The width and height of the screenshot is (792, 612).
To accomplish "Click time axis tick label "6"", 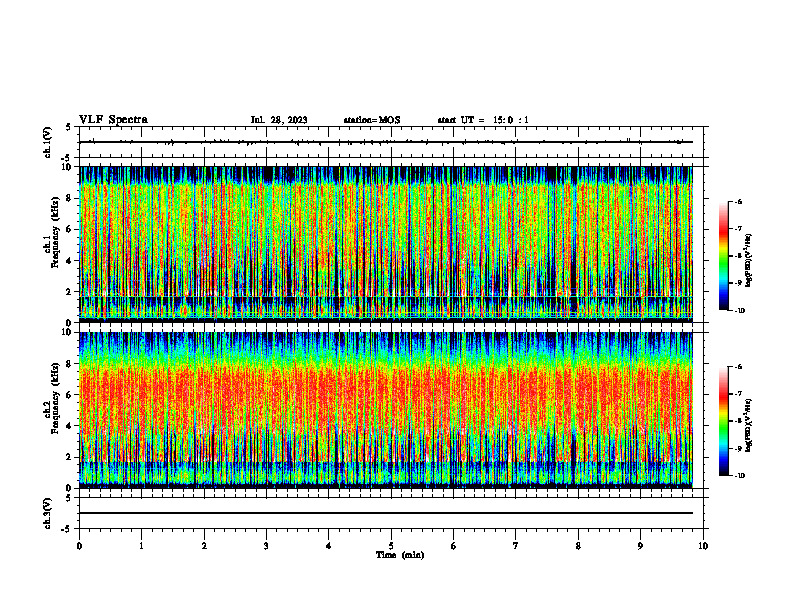I will [x=454, y=546].
